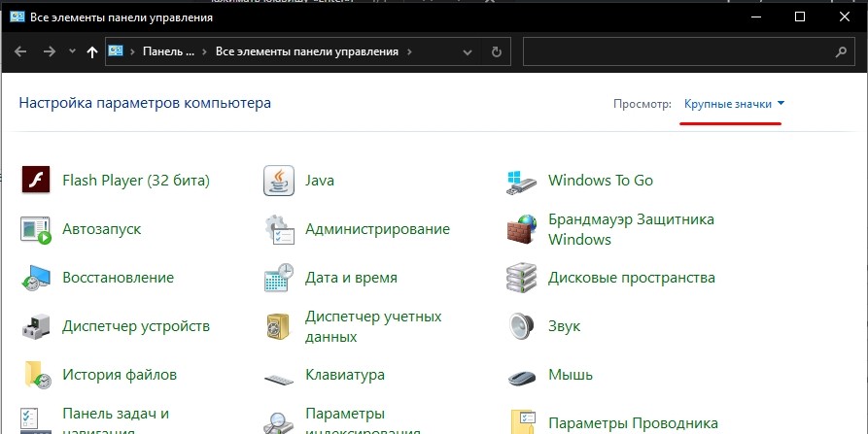Open the Мышь link
This screenshot has width=868, height=434.
coord(571,375)
